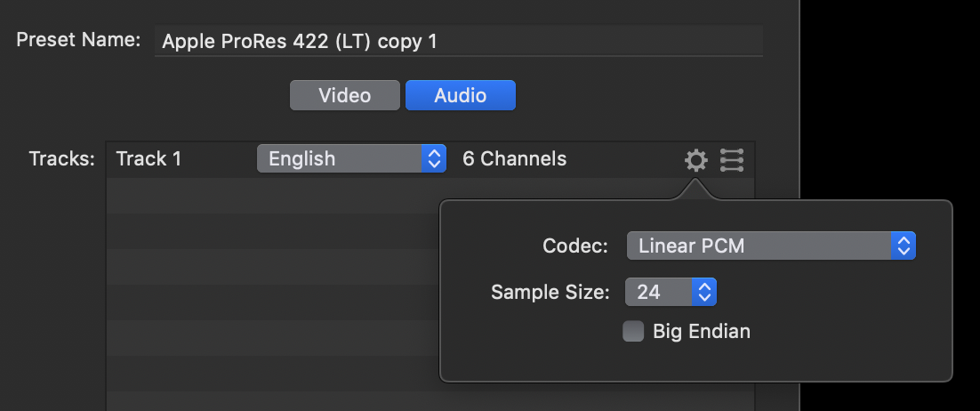Viewport: 980px width, 411px height.
Task: Open the Codec dropdown showing Linear PCM
Action: coord(771,246)
